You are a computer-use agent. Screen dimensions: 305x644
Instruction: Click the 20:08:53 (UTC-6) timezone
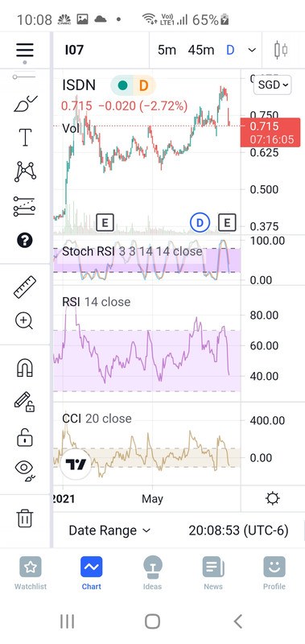(238, 530)
